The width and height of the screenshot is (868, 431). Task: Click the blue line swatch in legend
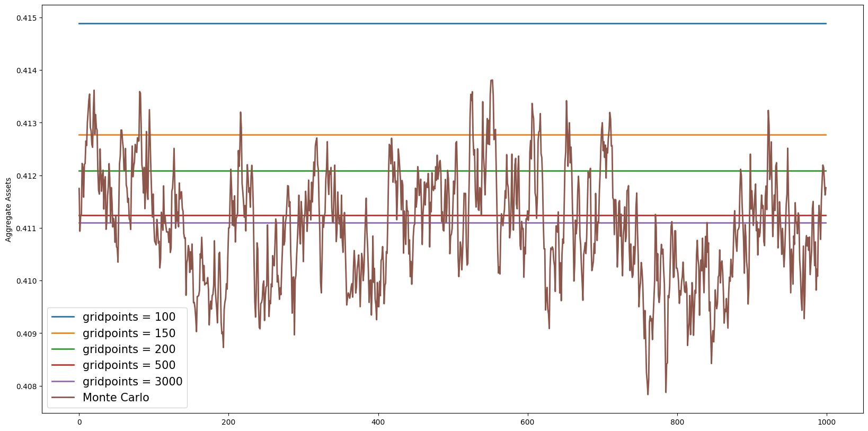63,317
